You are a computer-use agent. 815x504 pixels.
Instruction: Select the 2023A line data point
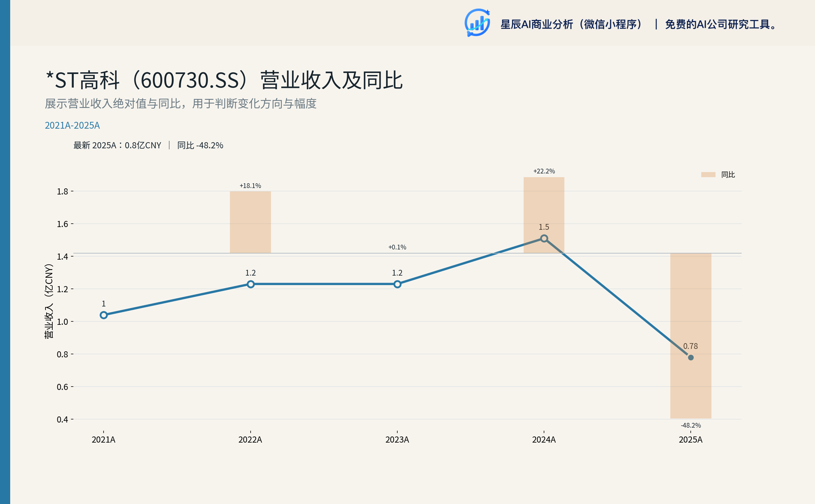tap(397, 284)
